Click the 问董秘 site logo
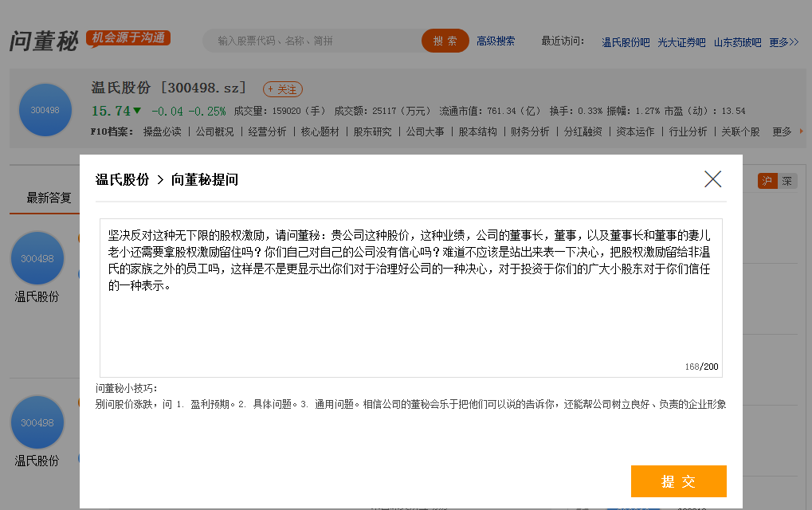This screenshot has width=812, height=510. [x=44, y=41]
